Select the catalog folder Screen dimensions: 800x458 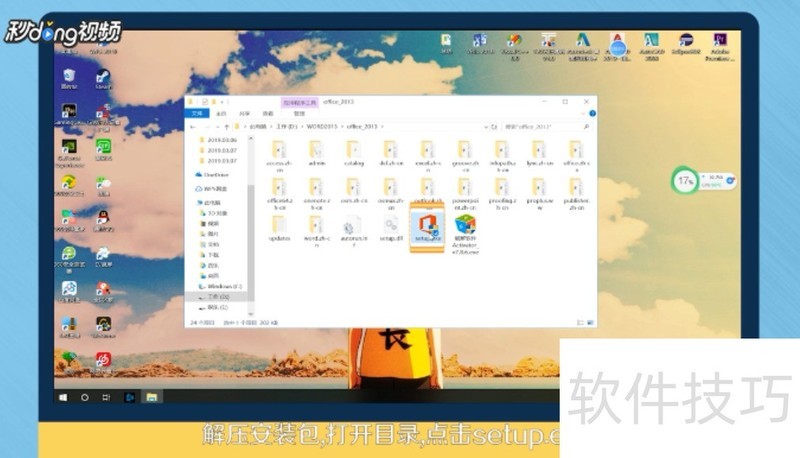354,154
